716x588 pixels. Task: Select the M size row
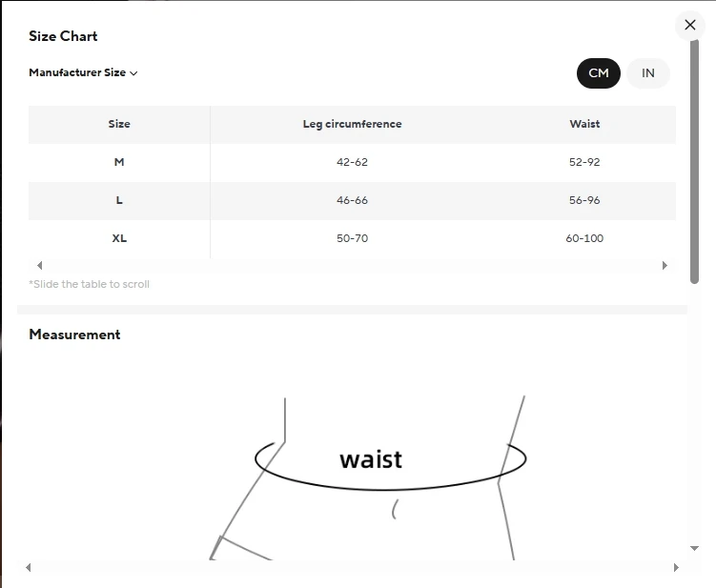click(119, 162)
